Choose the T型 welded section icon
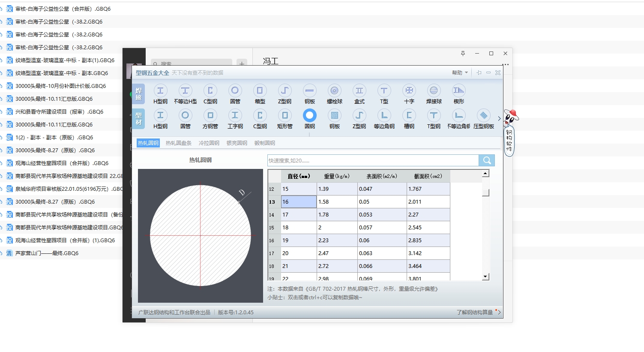The width and height of the screenshot is (644, 352). pyautogui.click(x=384, y=94)
